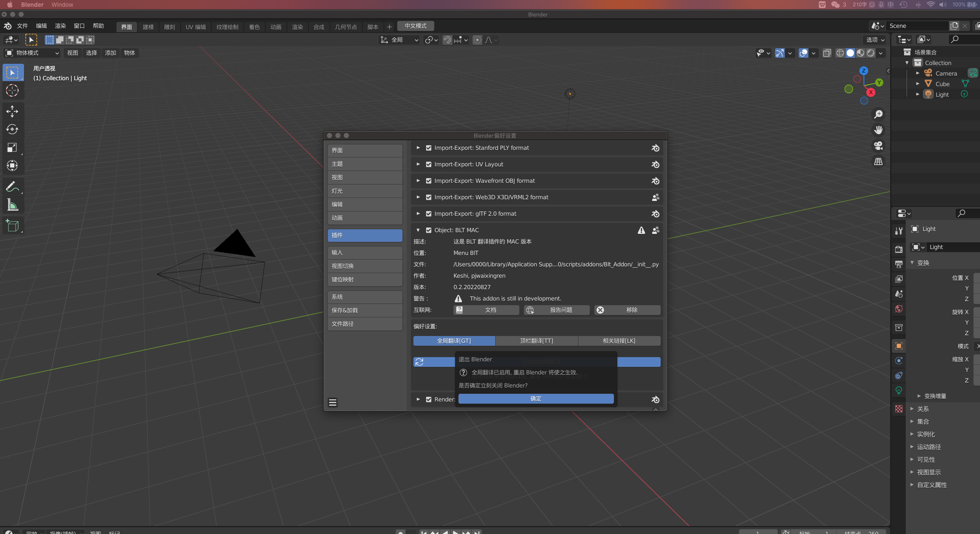Click the red X axis on gizmo
This screenshot has width=980, height=534.
871,92
